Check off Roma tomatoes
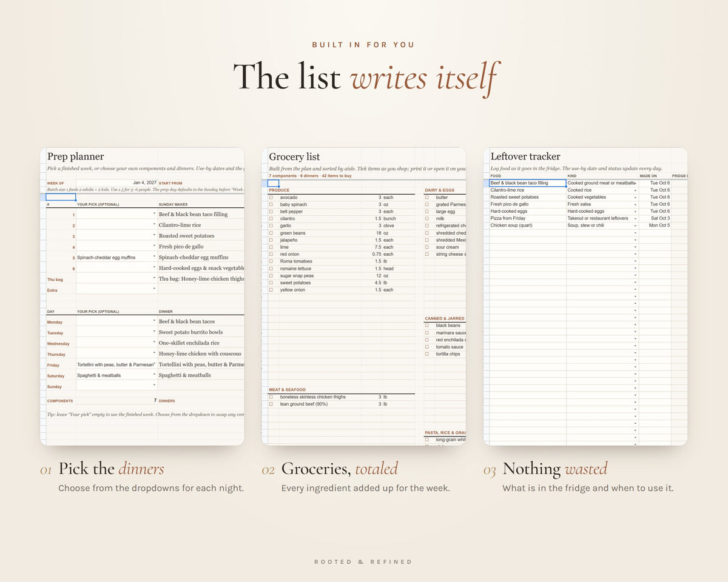The width and height of the screenshot is (728, 582). [271, 261]
